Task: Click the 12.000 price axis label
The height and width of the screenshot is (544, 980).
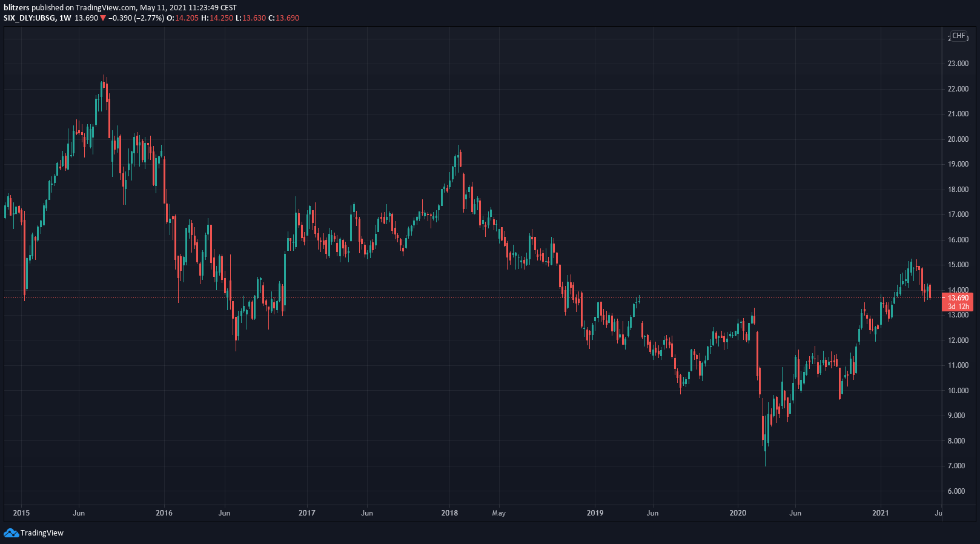Action: pos(958,340)
